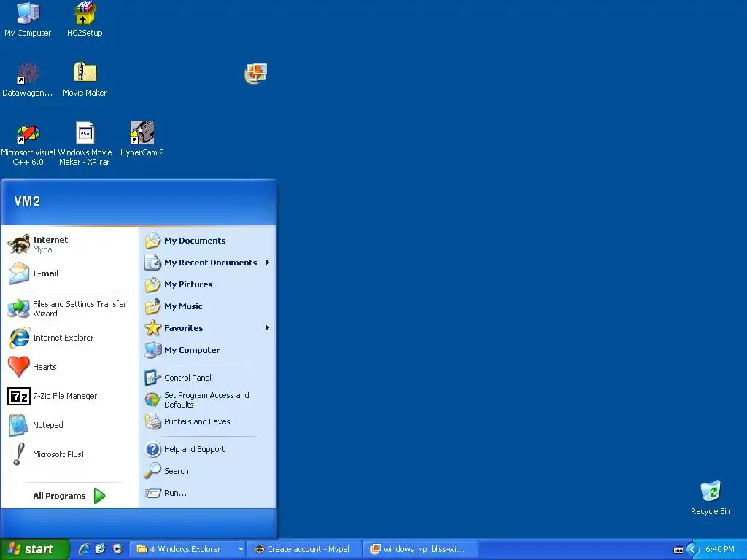Image resolution: width=747 pixels, height=560 pixels.
Task: Open the Search tool
Action: pyautogui.click(x=208, y=471)
